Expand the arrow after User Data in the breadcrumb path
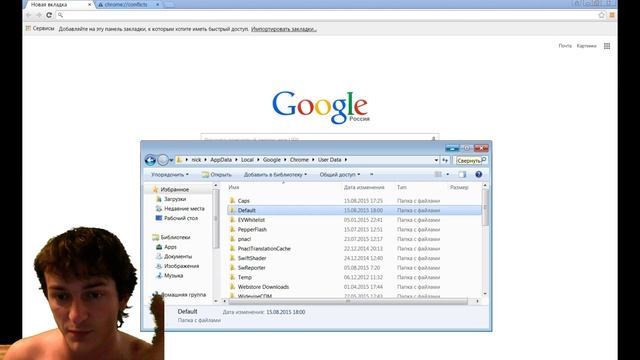640x360 pixels. click(x=346, y=160)
